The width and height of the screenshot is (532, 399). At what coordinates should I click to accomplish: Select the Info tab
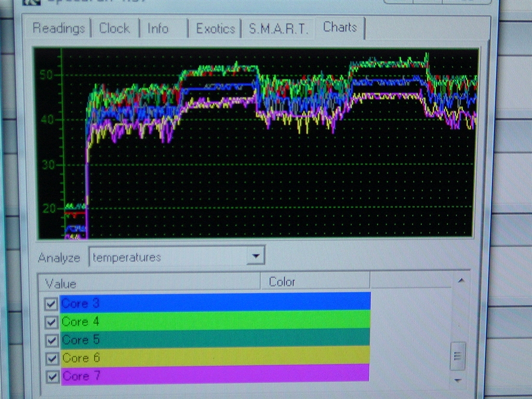click(x=158, y=28)
